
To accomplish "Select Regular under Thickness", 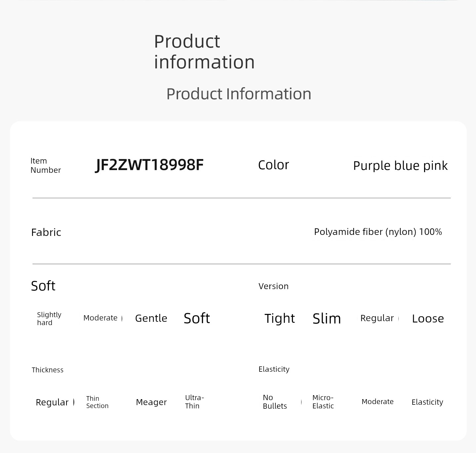I will pyautogui.click(x=52, y=402).
